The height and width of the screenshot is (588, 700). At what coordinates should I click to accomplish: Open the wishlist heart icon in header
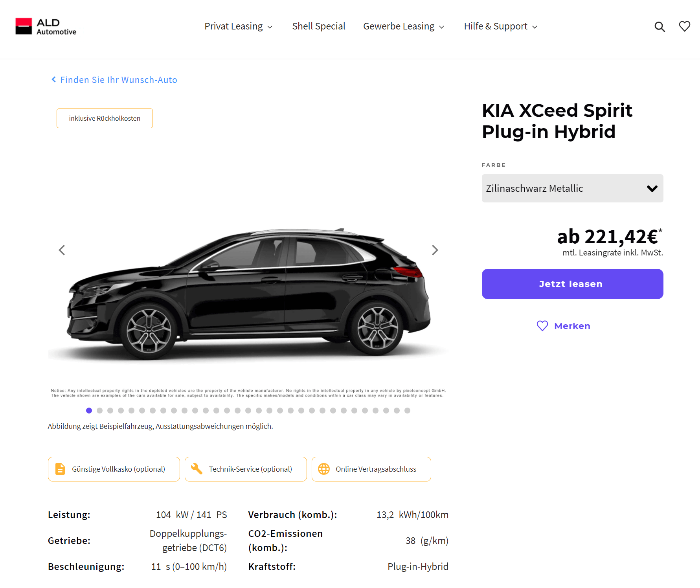(x=685, y=26)
